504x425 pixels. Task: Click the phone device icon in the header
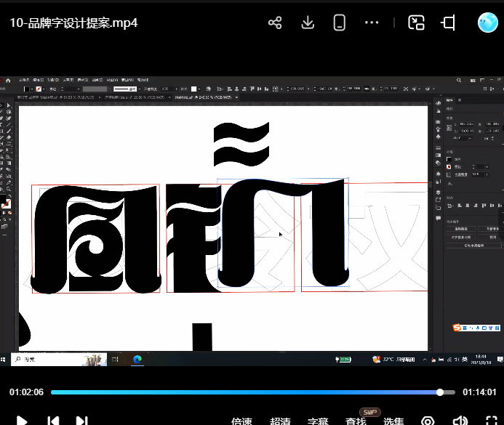coord(339,23)
